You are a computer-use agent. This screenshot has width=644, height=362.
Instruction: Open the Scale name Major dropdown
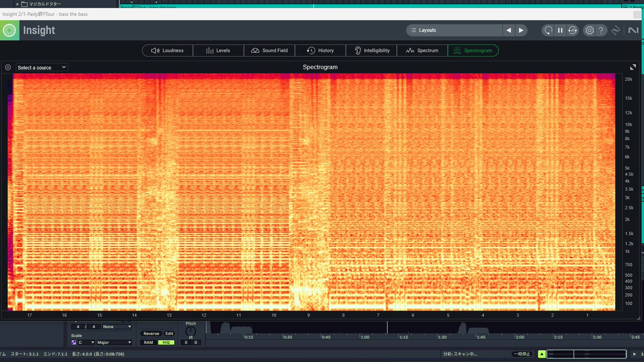114,342
